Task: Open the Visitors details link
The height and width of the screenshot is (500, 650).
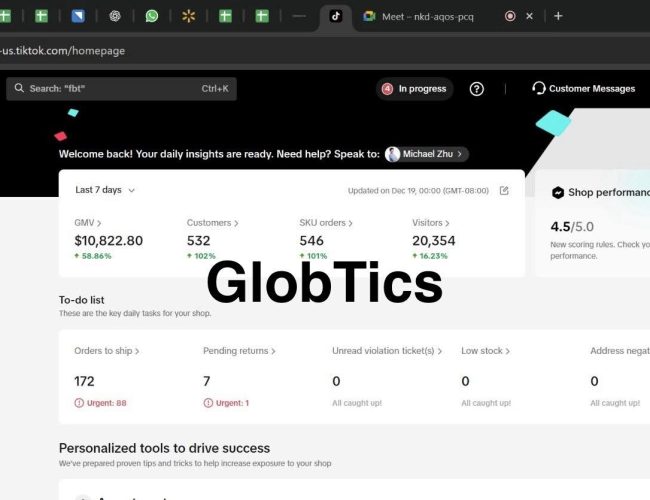Action: [x=430, y=223]
